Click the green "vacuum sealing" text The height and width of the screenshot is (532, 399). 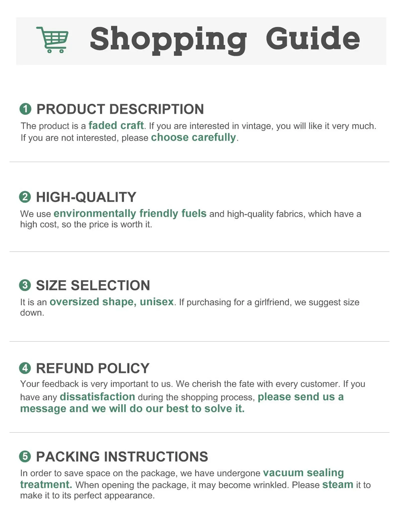click(303, 473)
